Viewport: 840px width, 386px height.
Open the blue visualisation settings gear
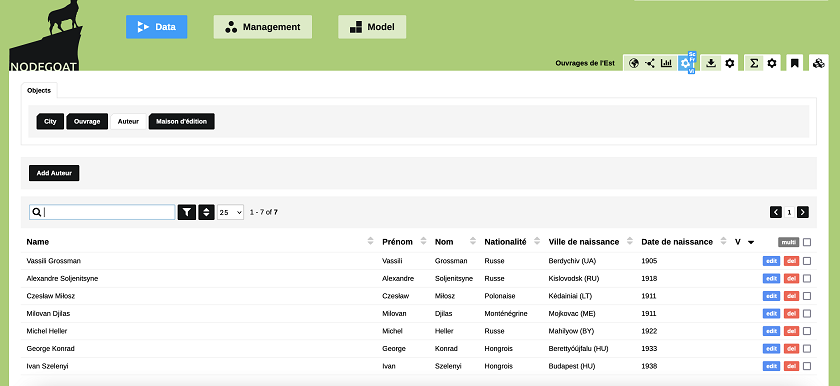(685, 63)
